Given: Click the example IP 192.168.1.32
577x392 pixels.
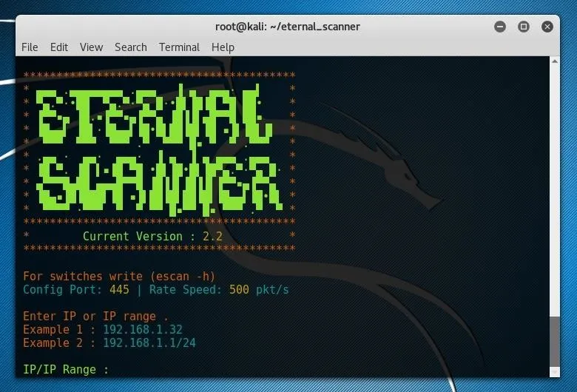Looking at the screenshot, I should (x=143, y=329).
